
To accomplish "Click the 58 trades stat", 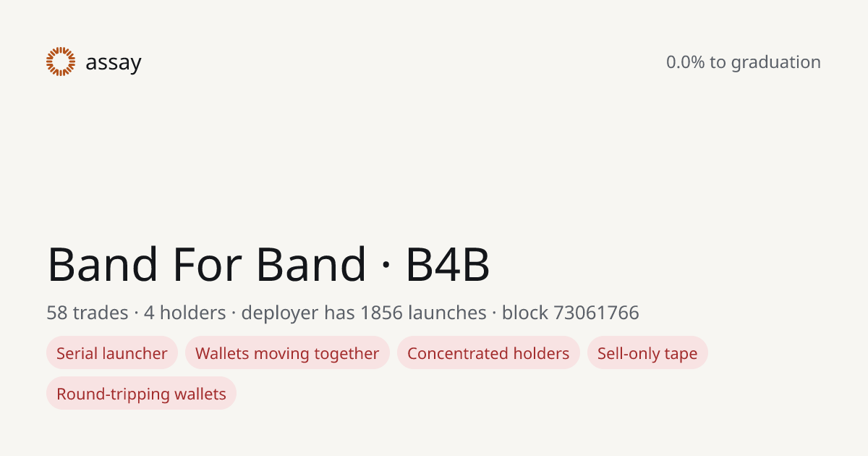I will [87, 313].
